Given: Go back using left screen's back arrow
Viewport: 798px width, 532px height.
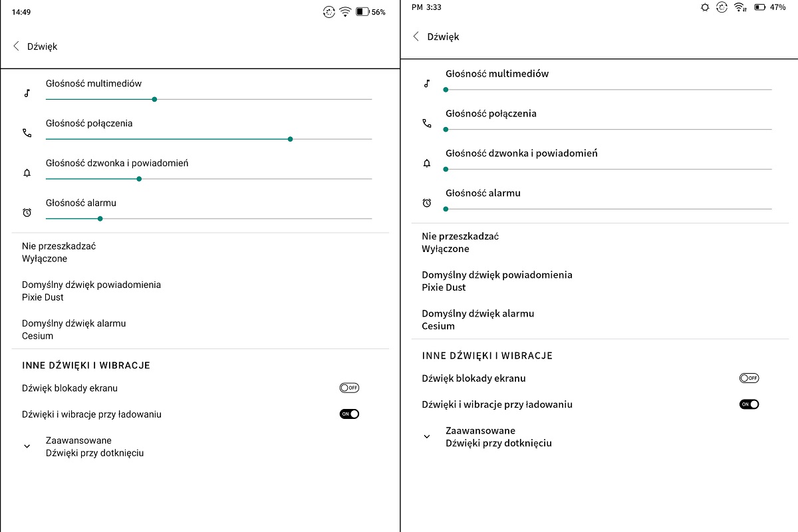Looking at the screenshot, I should click(x=17, y=47).
